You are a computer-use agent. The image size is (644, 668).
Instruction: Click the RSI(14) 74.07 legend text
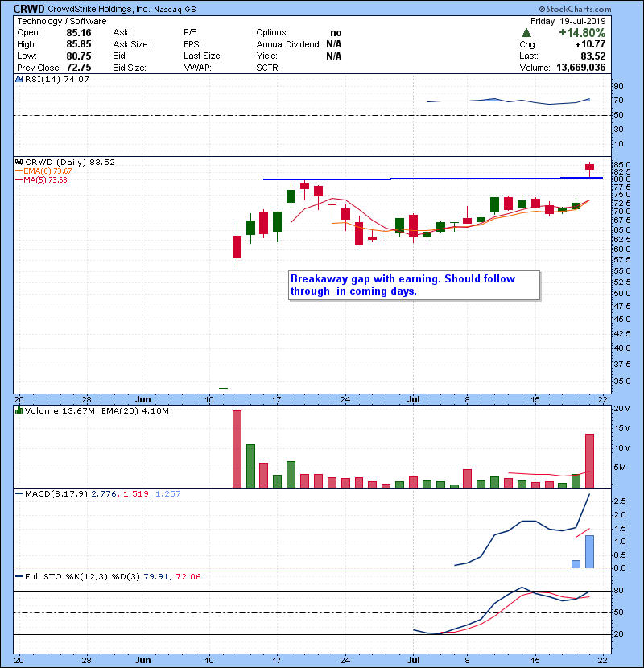(x=57, y=79)
